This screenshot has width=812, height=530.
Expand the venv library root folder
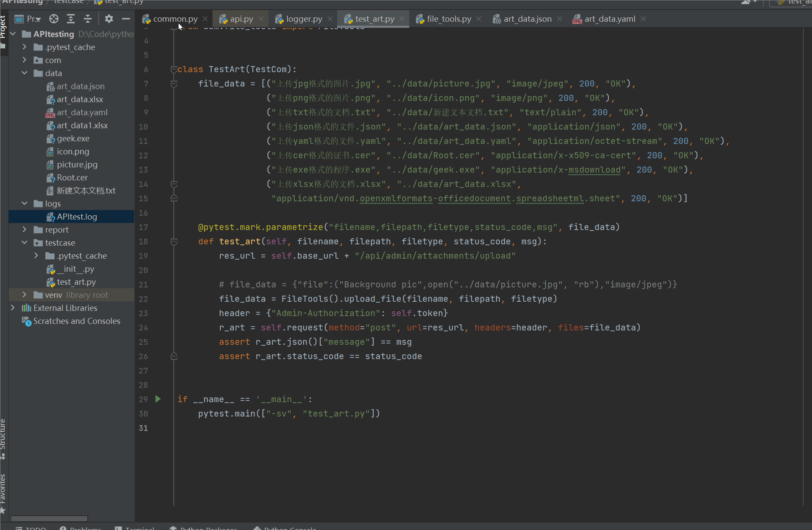pyautogui.click(x=25, y=295)
